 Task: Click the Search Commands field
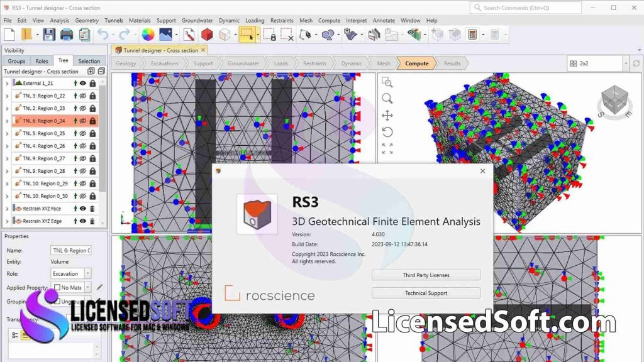526,8
